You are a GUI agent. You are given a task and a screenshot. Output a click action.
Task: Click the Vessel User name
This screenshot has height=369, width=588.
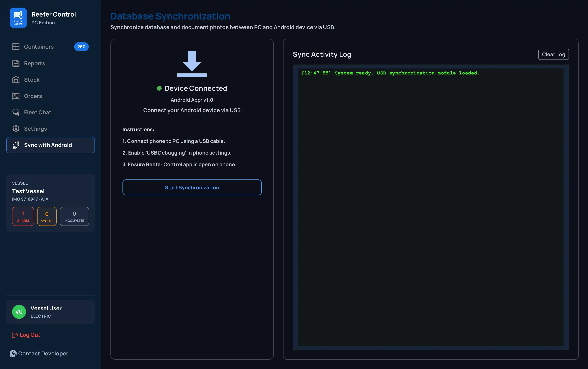(46, 309)
